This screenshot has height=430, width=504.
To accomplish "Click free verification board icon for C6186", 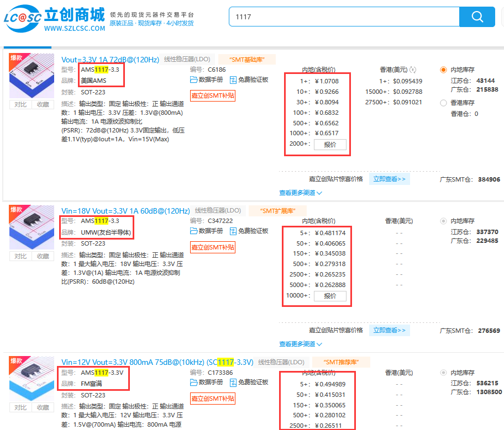I will click(233, 80).
